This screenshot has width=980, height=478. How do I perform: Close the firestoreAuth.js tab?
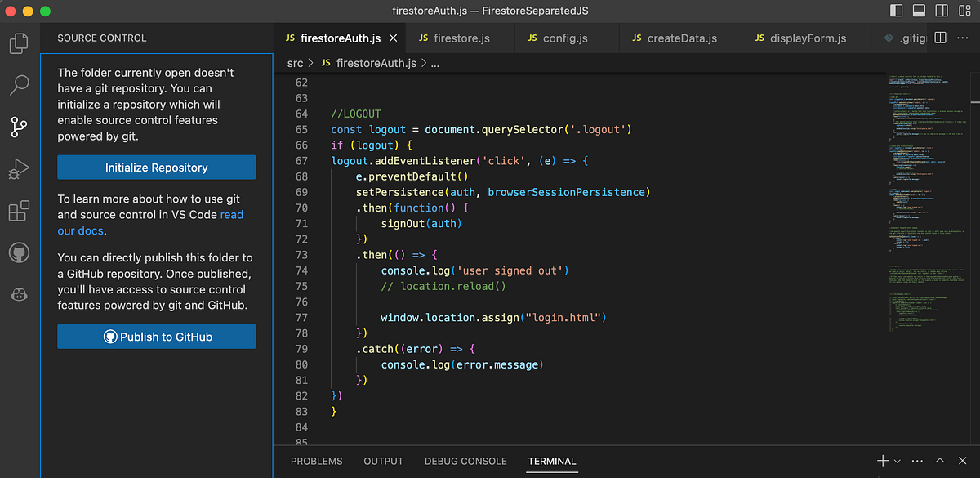pyautogui.click(x=394, y=38)
